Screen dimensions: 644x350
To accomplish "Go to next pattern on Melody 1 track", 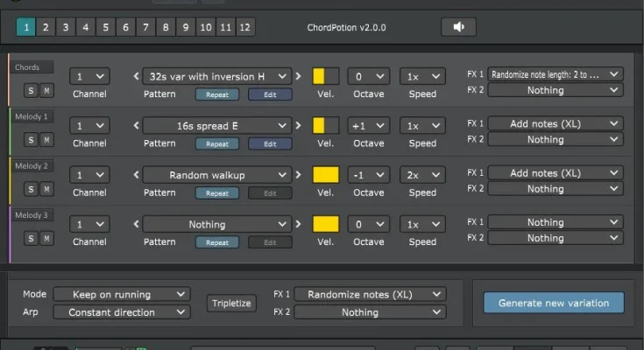I will (299, 125).
